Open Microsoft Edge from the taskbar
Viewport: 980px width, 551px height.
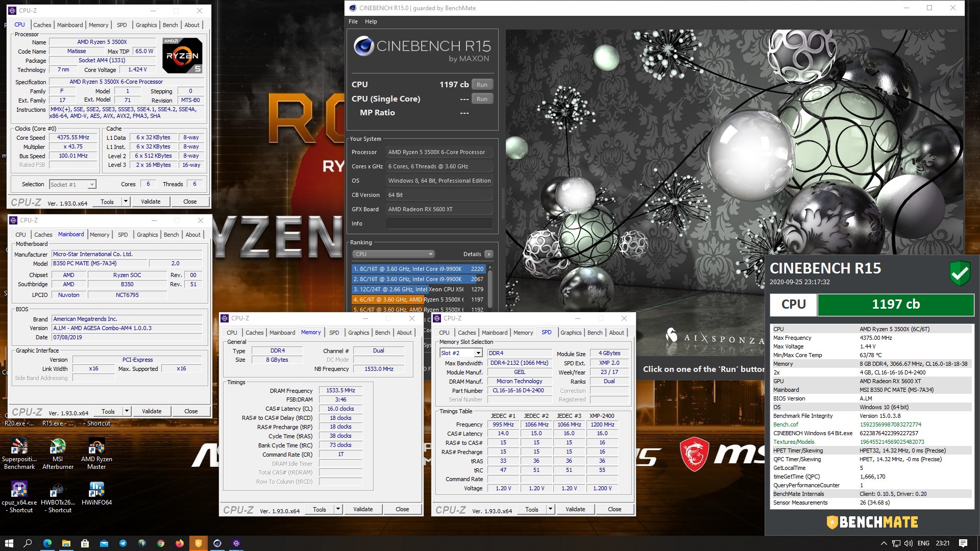(x=47, y=543)
